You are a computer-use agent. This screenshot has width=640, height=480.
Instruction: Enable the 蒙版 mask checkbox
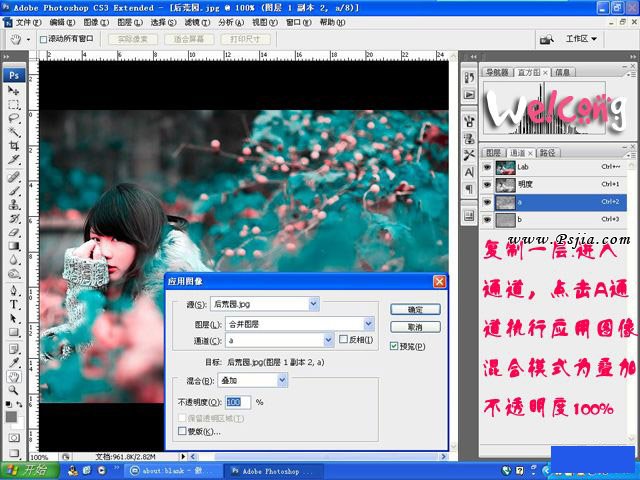182,431
